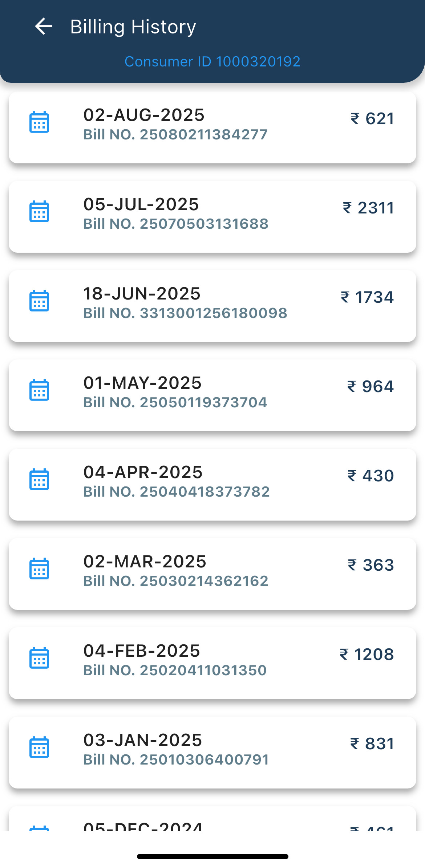
Task: Click calendar icon for 18-JUN-2025 bill
Action: click(39, 301)
